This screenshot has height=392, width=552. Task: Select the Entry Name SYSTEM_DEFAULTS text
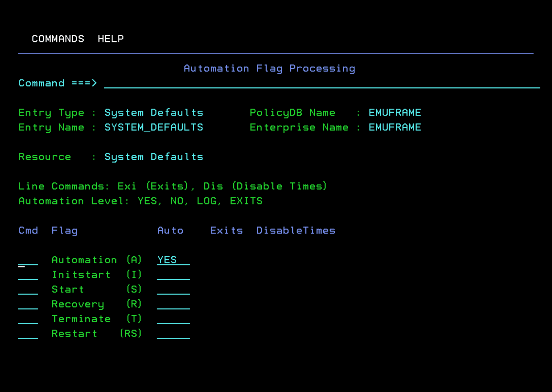click(154, 127)
